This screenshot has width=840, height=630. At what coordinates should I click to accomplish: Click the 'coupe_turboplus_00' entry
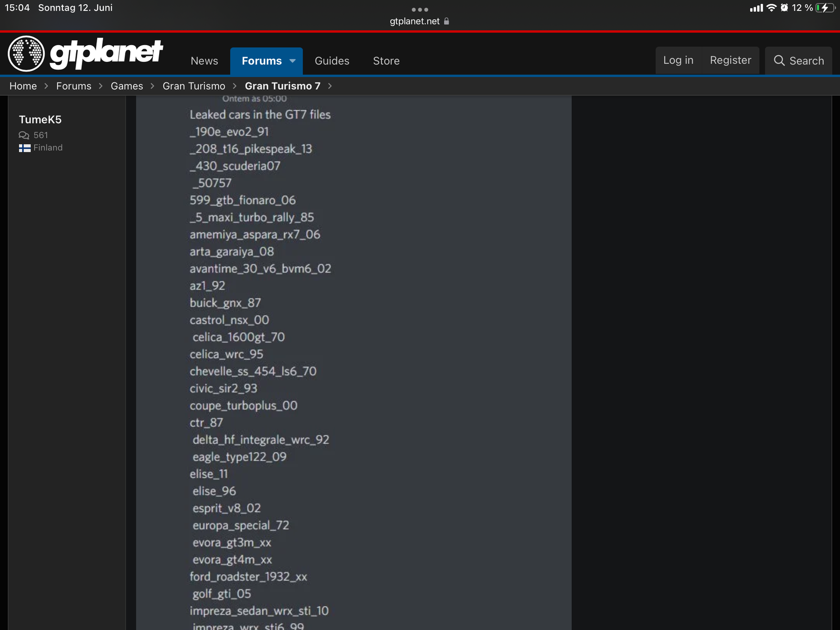[x=244, y=406]
